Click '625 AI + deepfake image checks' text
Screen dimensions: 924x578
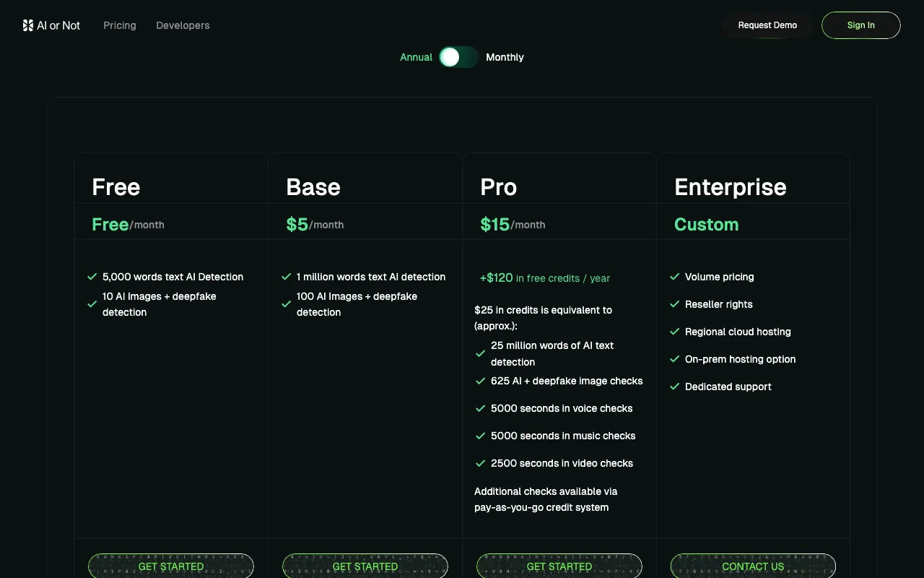coord(567,381)
